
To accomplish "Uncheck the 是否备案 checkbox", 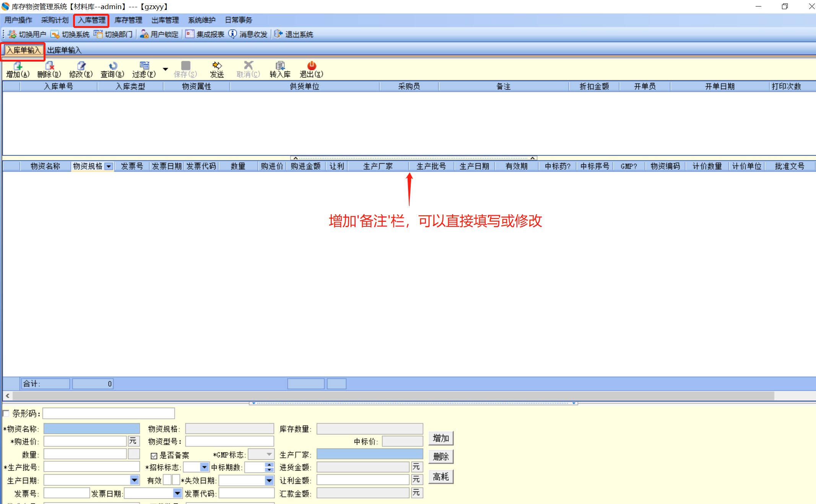I will pos(154,455).
